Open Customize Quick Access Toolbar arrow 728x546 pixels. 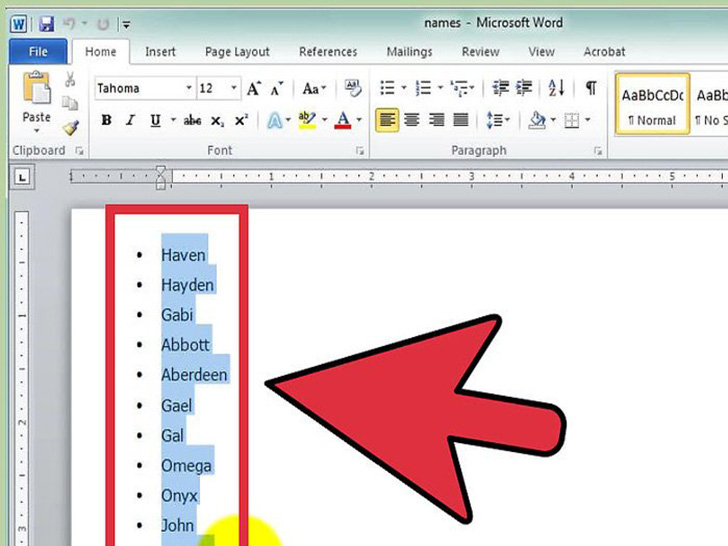pos(126,24)
